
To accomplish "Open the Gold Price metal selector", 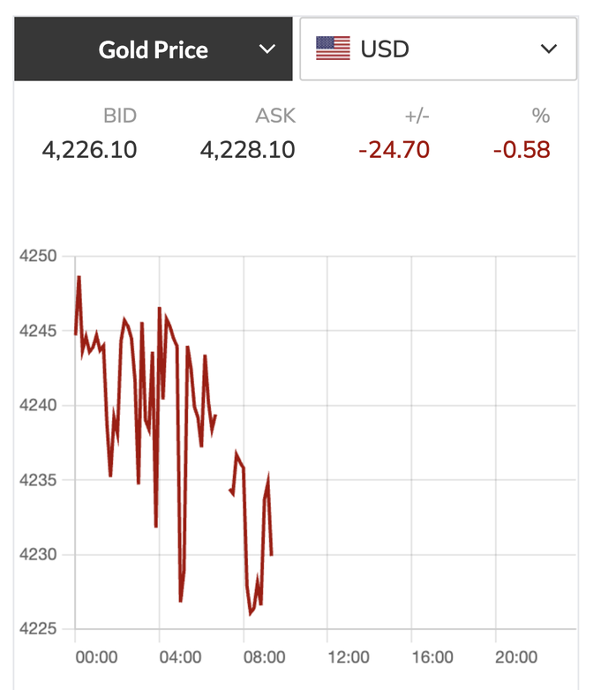I will coord(153,49).
